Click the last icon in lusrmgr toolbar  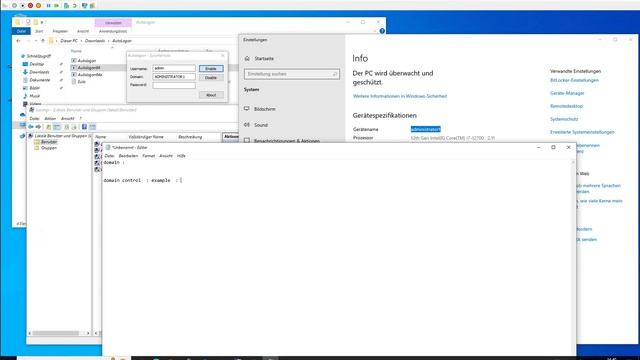click(x=93, y=127)
